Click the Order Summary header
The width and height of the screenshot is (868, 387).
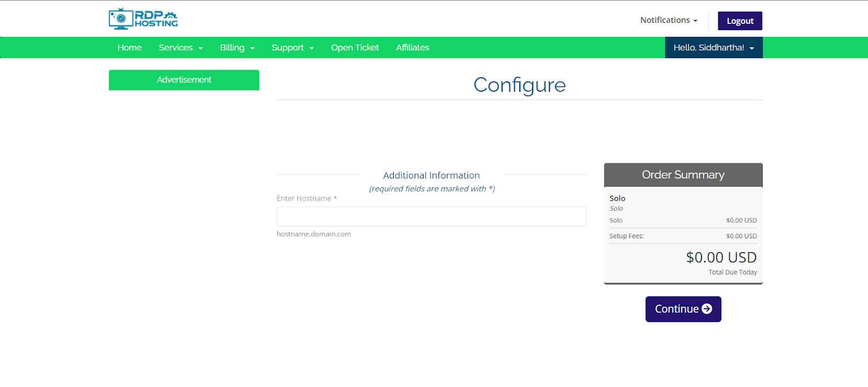pos(683,175)
